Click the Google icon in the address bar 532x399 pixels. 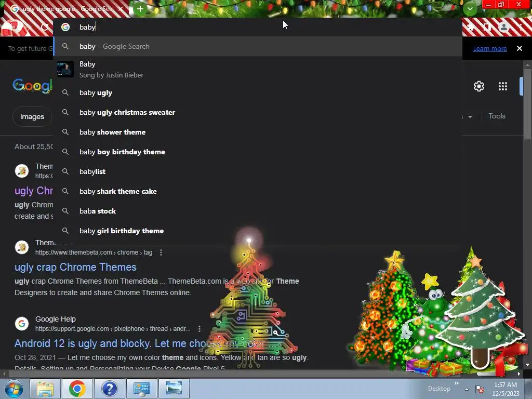coord(65,27)
